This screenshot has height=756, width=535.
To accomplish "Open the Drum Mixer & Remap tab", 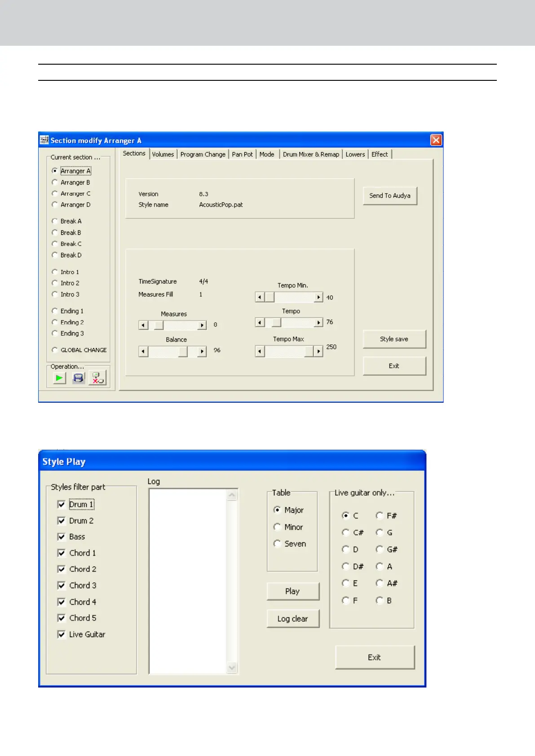I will click(x=311, y=154).
